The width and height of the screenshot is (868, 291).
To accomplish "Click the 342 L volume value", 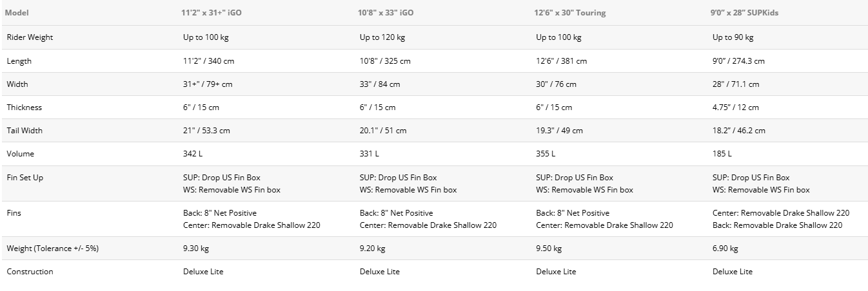I will pos(193,154).
